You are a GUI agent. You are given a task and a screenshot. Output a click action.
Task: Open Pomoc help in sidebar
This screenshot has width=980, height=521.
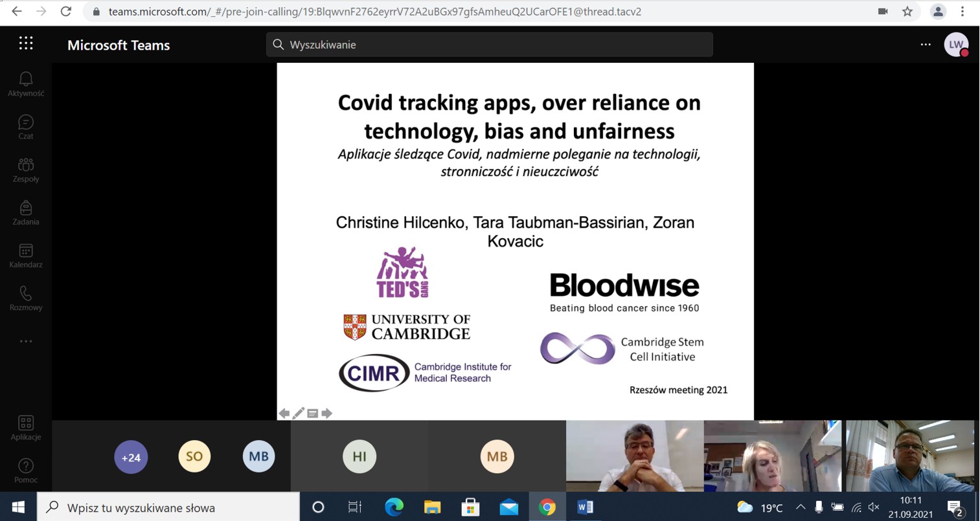26,471
